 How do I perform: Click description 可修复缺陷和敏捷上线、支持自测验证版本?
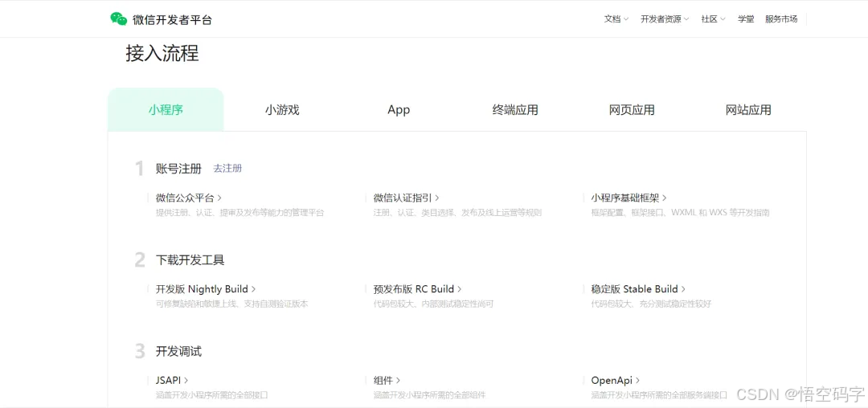tap(232, 304)
